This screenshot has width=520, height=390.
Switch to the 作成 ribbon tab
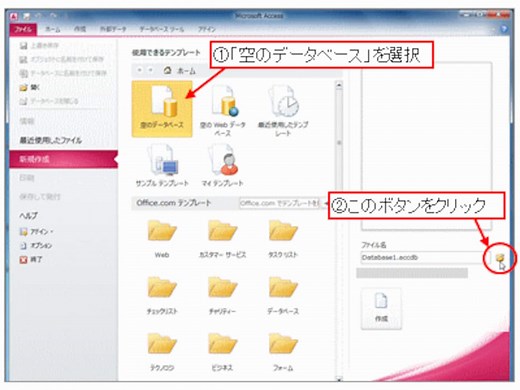[x=80, y=29]
